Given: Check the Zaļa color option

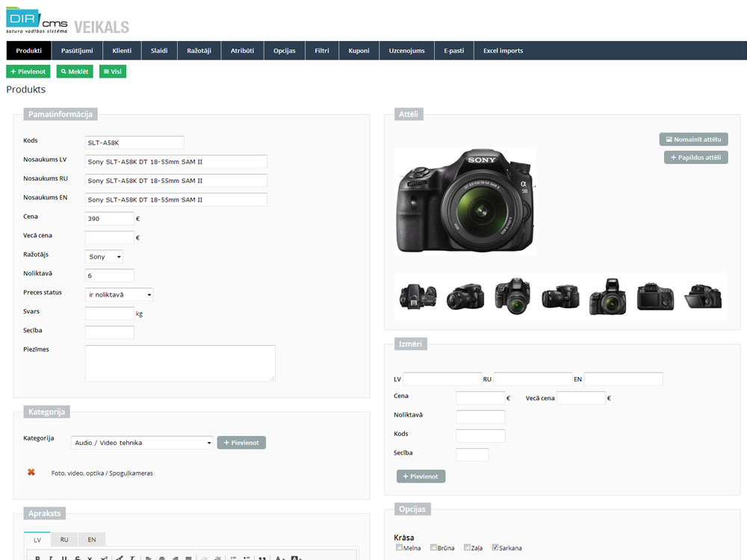Looking at the screenshot, I should (467, 547).
